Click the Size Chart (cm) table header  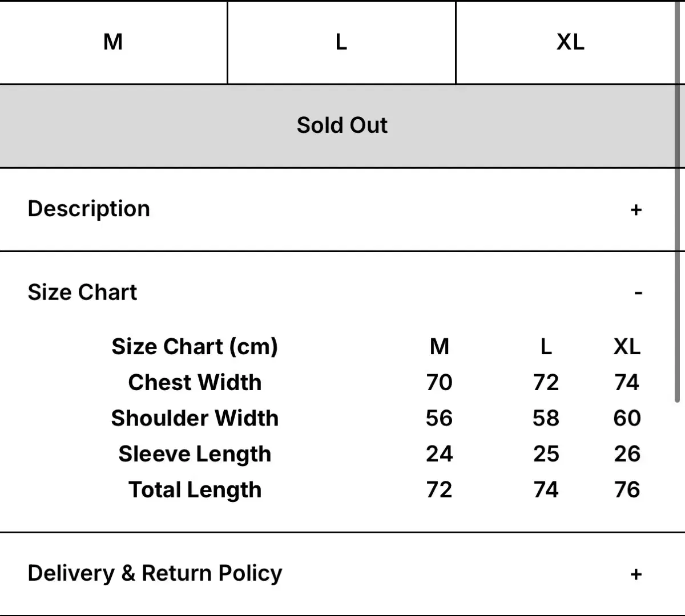(195, 347)
